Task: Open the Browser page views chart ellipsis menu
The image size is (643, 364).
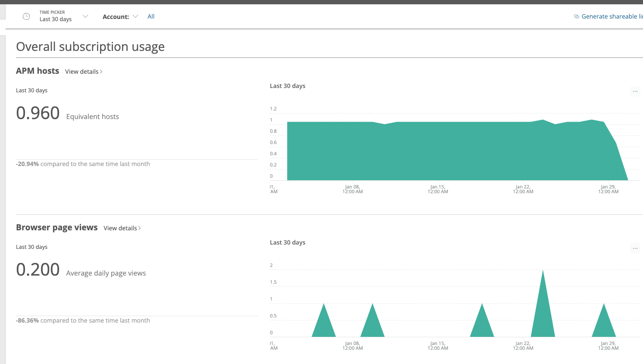Action: [635, 248]
